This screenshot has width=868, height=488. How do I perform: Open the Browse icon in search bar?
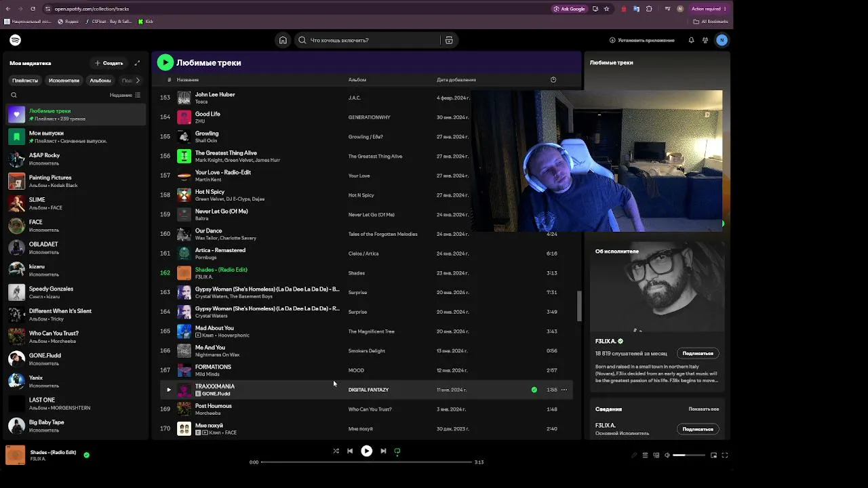pos(449,40)
